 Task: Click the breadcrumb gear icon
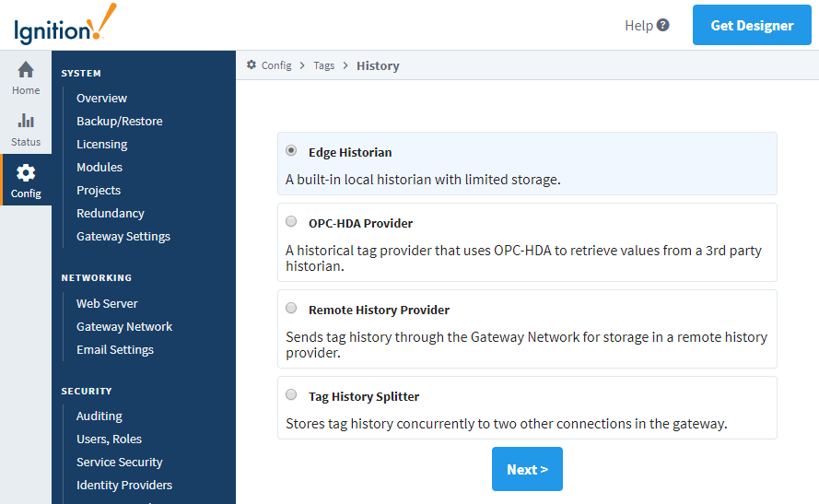(x=252, y=64)
